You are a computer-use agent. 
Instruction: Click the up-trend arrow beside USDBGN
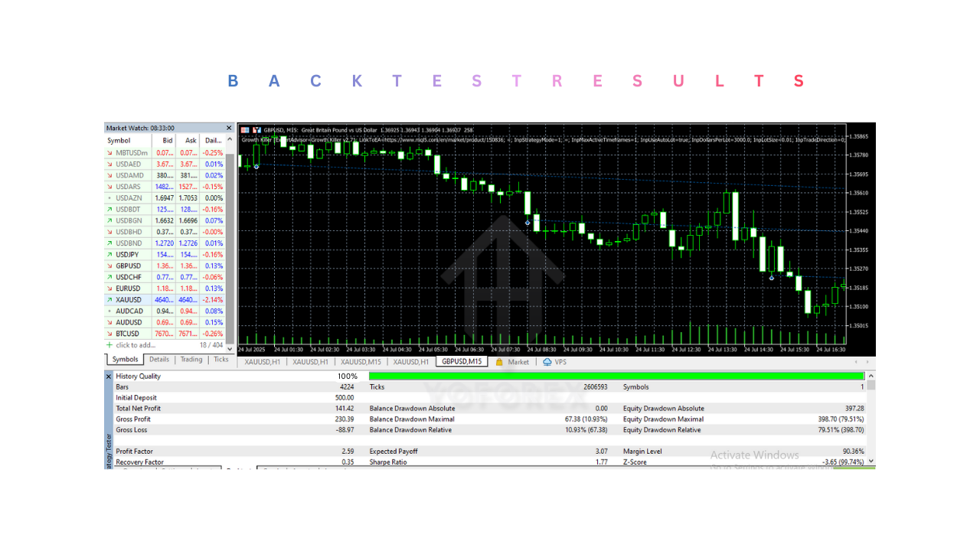click(109, 220)
